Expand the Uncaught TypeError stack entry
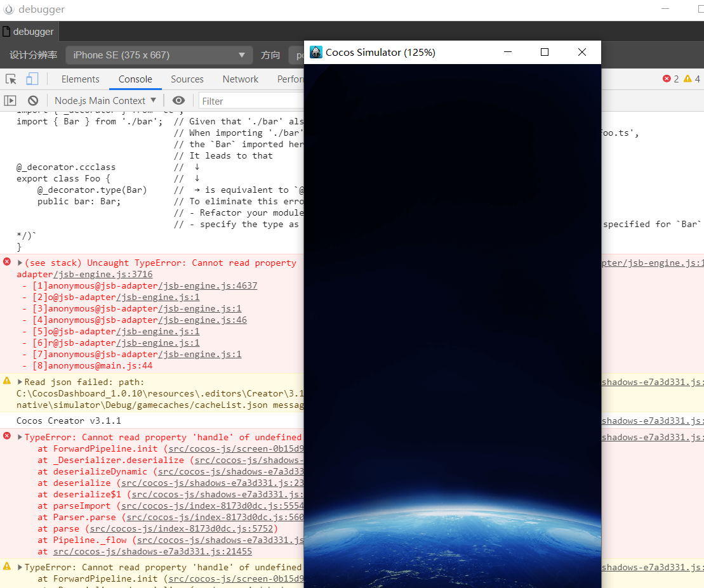Viewport: 704px width, 588px height. (20, 263)
